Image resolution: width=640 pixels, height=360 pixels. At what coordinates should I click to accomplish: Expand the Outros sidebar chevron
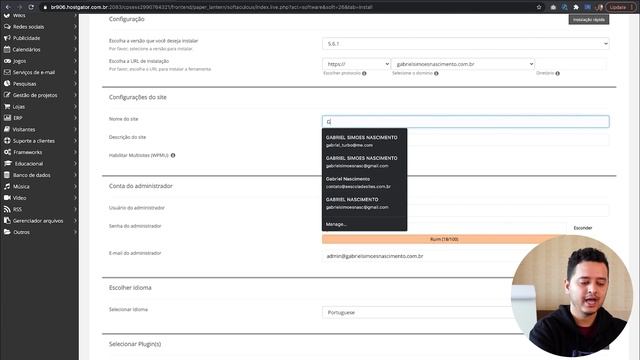(x=76, y=232)
